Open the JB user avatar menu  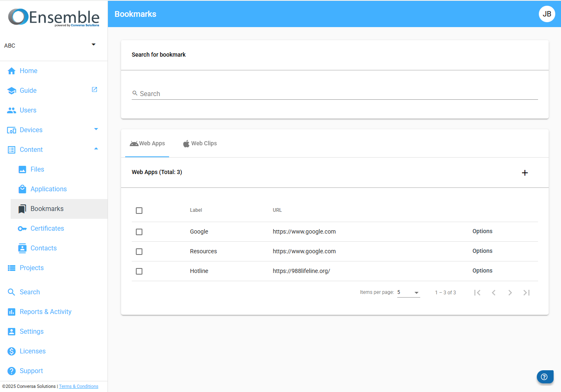(547, 14)
